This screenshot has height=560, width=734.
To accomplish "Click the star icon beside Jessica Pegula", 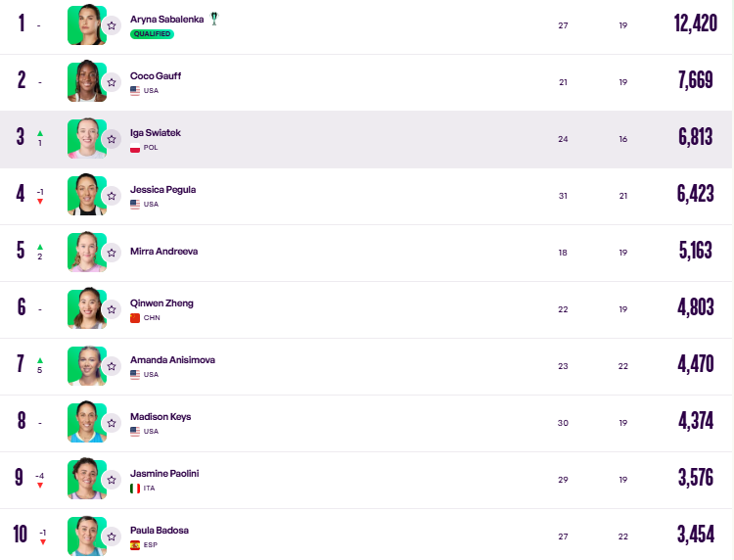I will [x=112, y=196].
